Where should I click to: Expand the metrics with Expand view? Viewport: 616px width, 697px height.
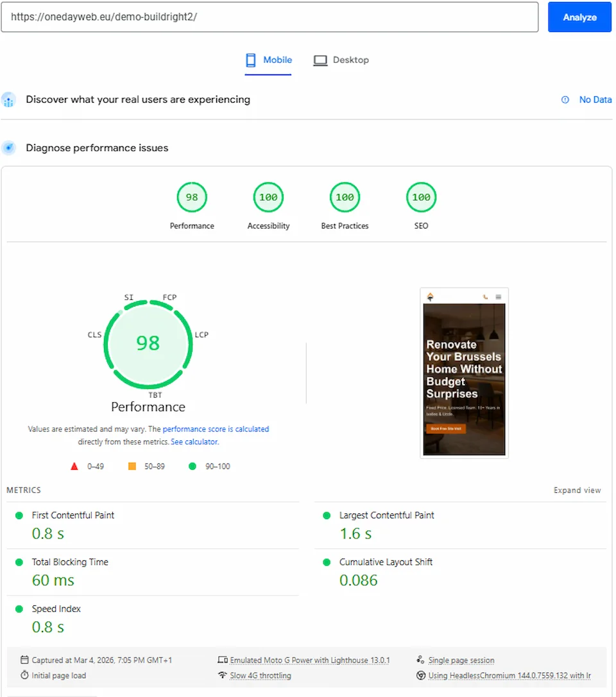(577, 490)
